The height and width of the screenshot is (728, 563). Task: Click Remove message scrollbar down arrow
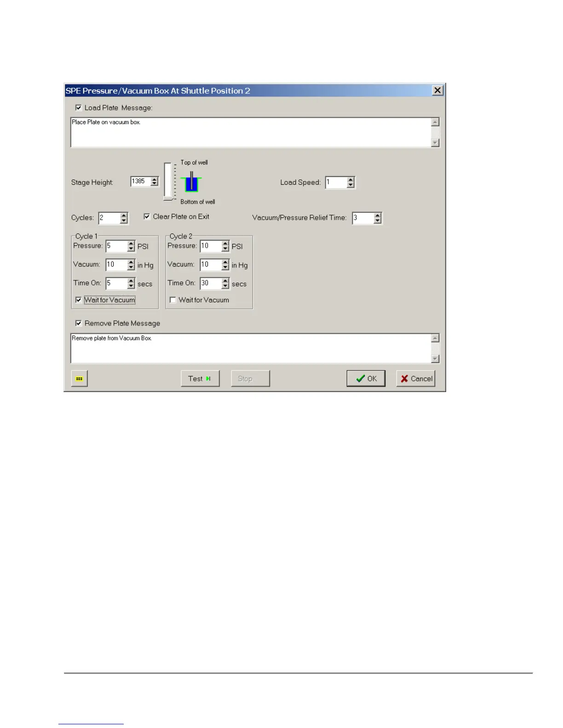[435, 359]
